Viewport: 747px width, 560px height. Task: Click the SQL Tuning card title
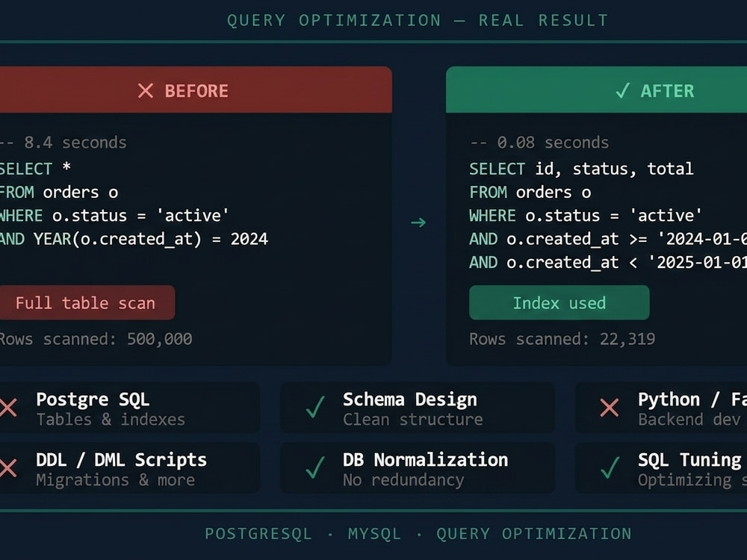point(689,460)
